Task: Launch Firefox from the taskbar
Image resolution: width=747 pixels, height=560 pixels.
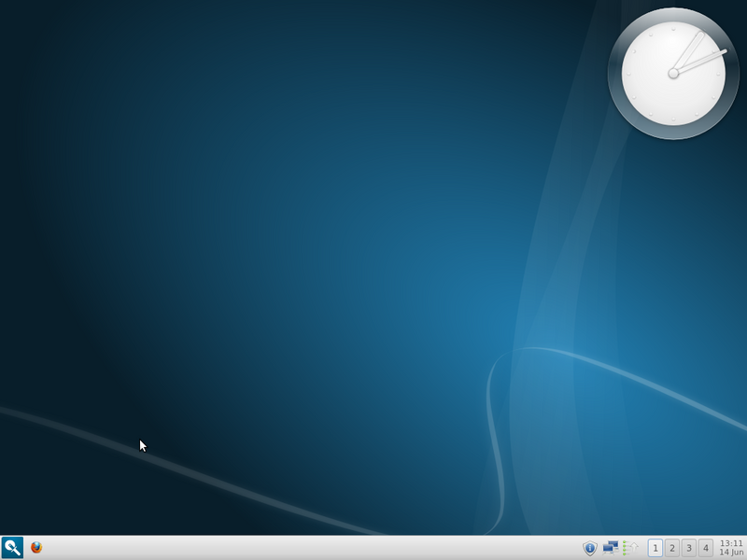Action: click(x=35, y=549)
